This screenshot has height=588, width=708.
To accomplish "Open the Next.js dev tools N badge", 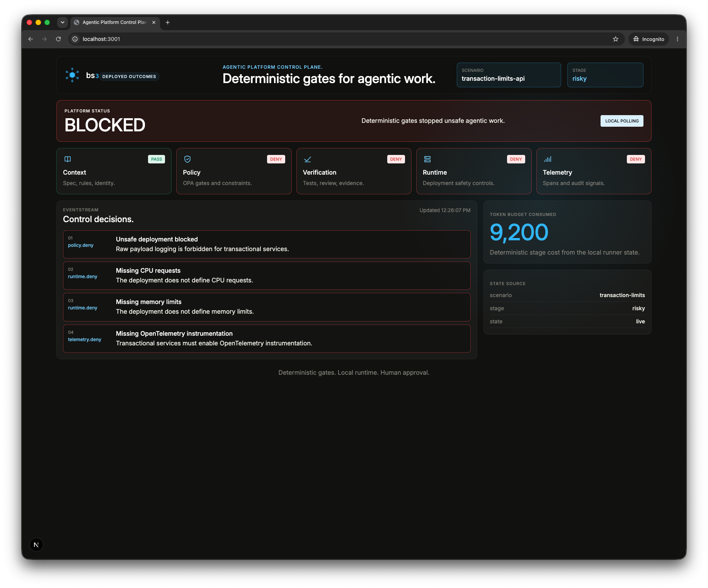I will (36, 545).
